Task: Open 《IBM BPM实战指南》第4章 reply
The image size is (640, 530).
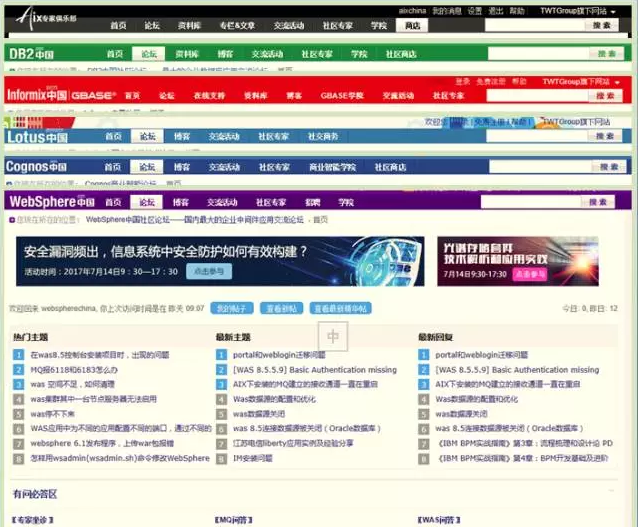Action: click(x=523, y=459)
